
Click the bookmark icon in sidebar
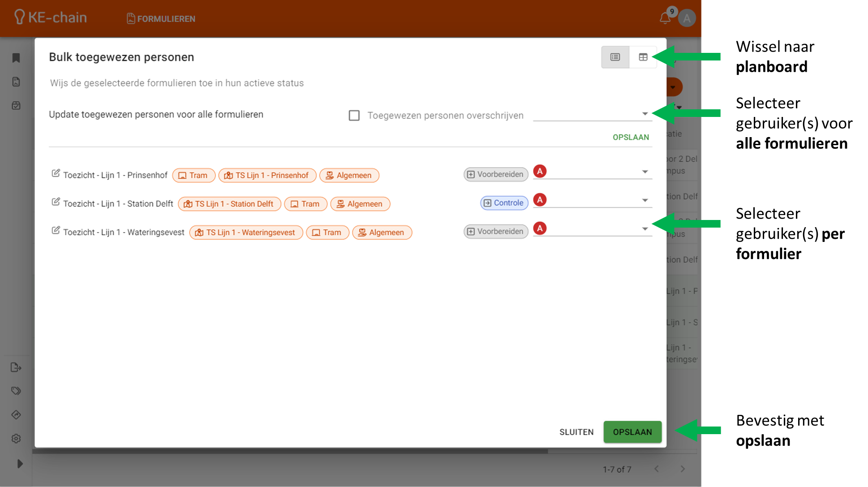[x=16, y=58]
